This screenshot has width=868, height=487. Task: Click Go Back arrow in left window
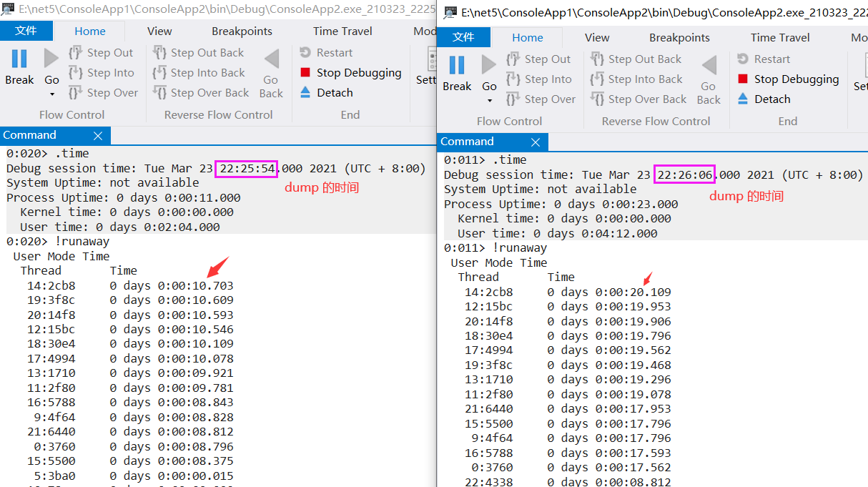(x=271, y=59)
